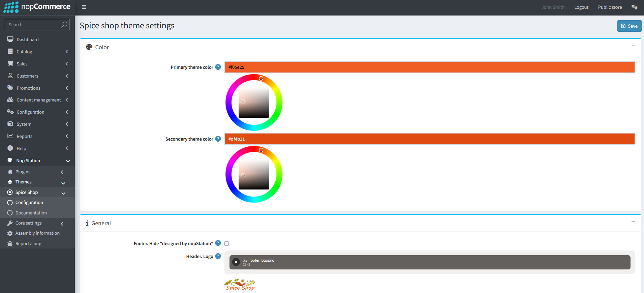This screenshot has width=644, height=293.
Task: Click the System cube icon
Action: coord(10,124)
